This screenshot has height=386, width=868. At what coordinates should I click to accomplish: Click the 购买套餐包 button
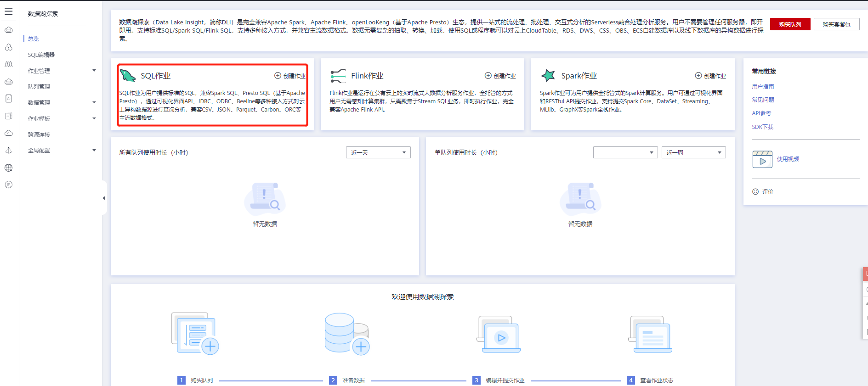point(836,24)
